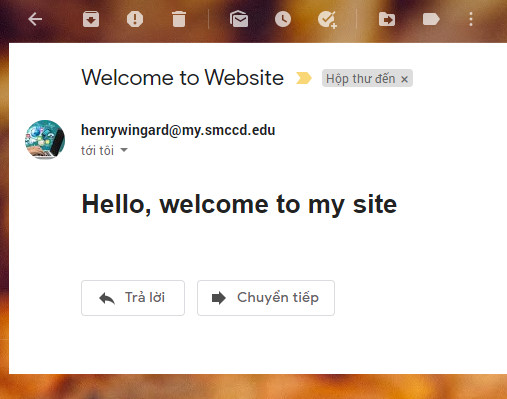Screen dimensions: 507x399
Task: Snooze email with clock icon
Action: coord(283,19)
